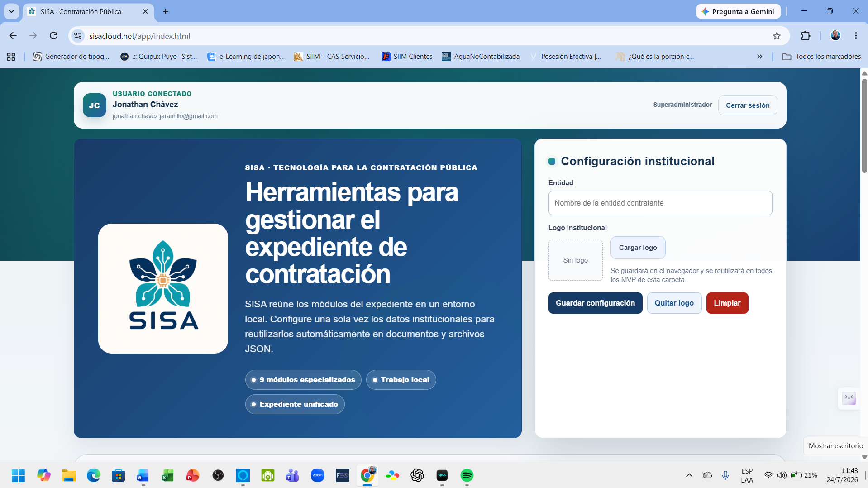Open the bookmarks bar apps grid icon

click(11, 57)
